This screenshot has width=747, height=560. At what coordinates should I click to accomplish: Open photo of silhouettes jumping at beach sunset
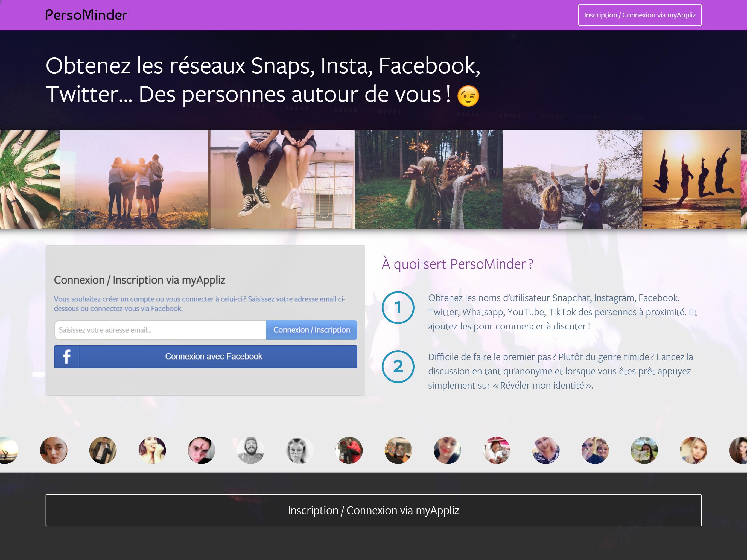coord(691,180)
